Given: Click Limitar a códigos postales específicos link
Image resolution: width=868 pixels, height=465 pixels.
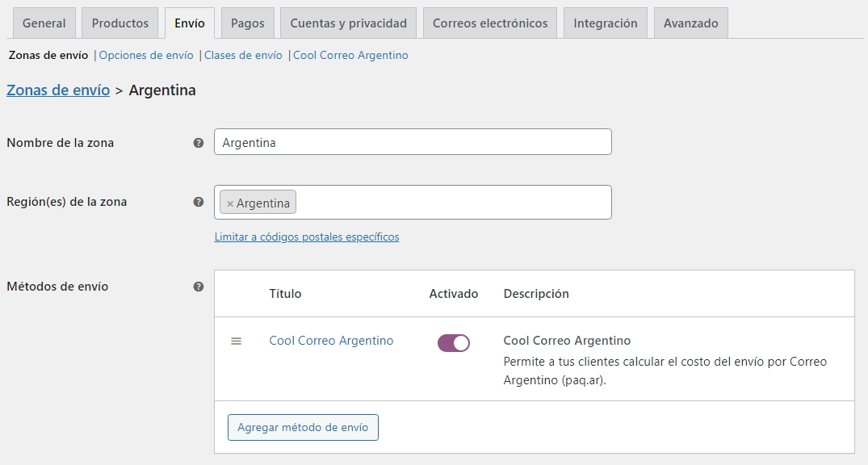Looking at the screenshot, I should pyautogui.click(x=307, y=237).
